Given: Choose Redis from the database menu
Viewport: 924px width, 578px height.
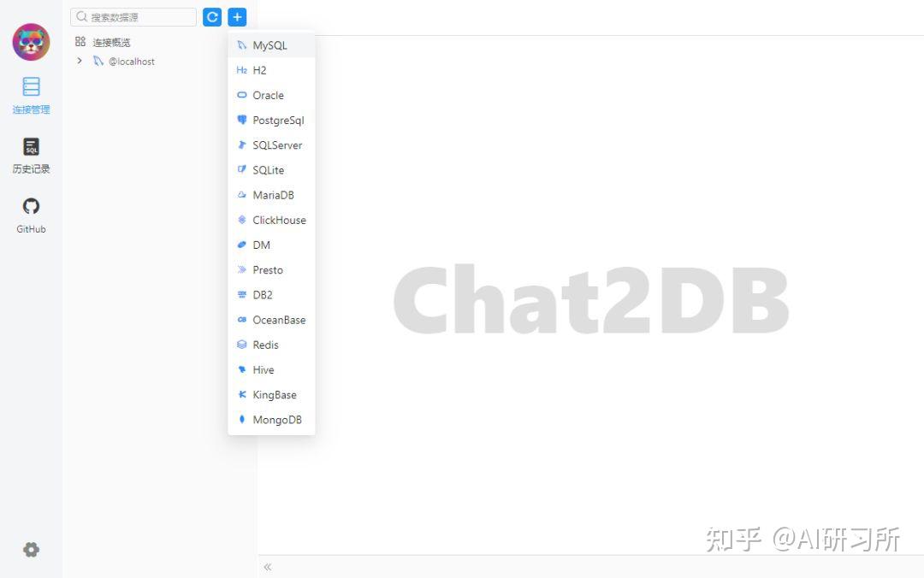Looking at the screenshot, I should pos(272,345).
